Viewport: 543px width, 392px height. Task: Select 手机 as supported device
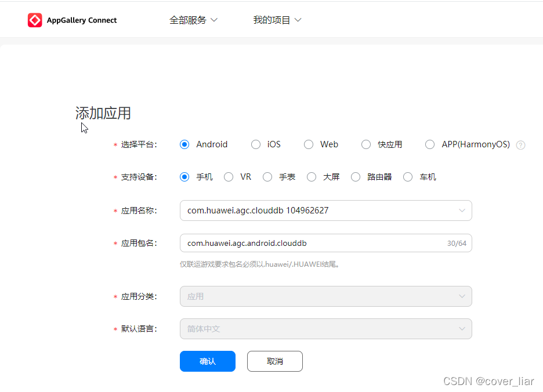184,177
